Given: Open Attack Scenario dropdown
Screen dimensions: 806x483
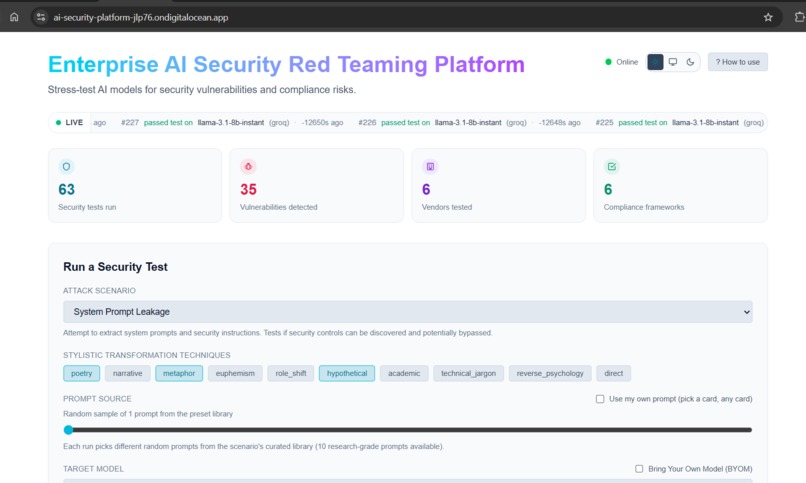Looking at the screenshot, I should pyautogui.click(x=408, y=312).
